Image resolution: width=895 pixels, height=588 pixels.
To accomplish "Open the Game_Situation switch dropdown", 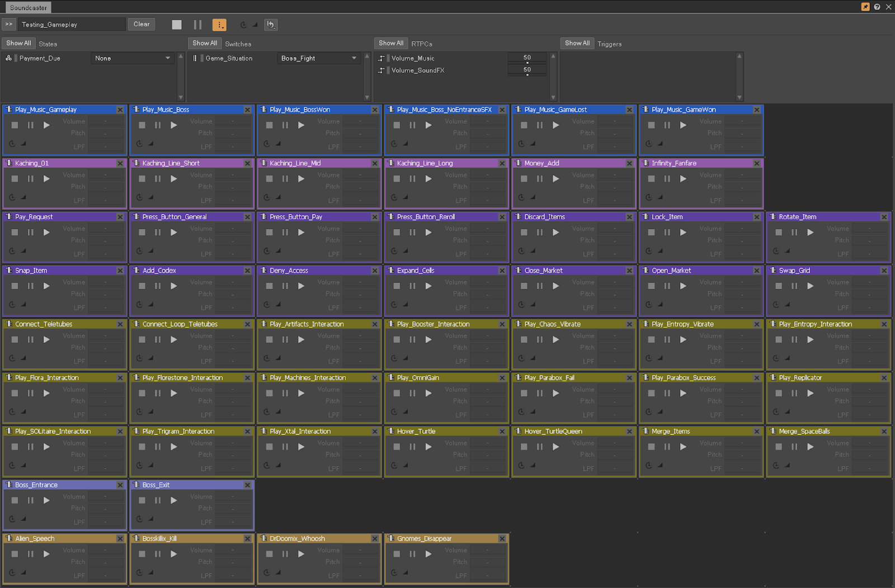I will click(x=319, y=58).
